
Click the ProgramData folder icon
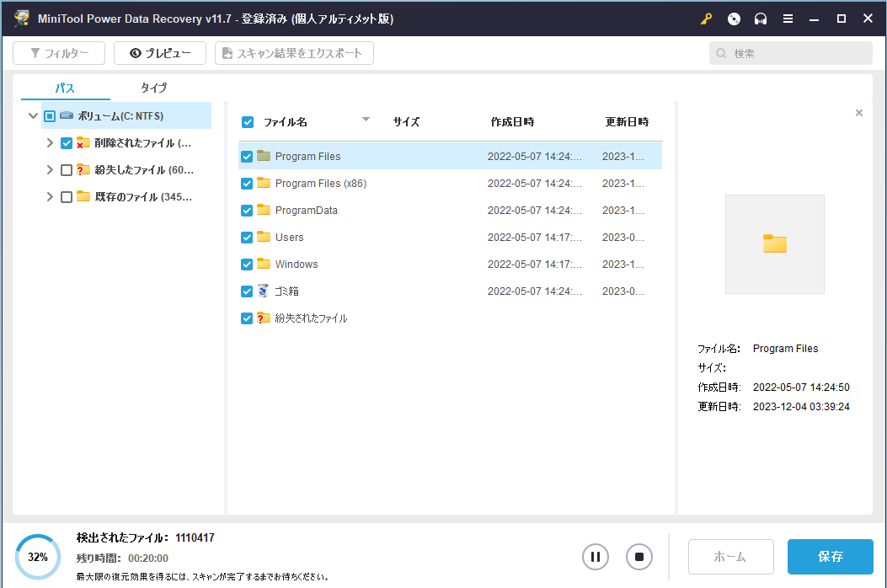pos(264,210)
